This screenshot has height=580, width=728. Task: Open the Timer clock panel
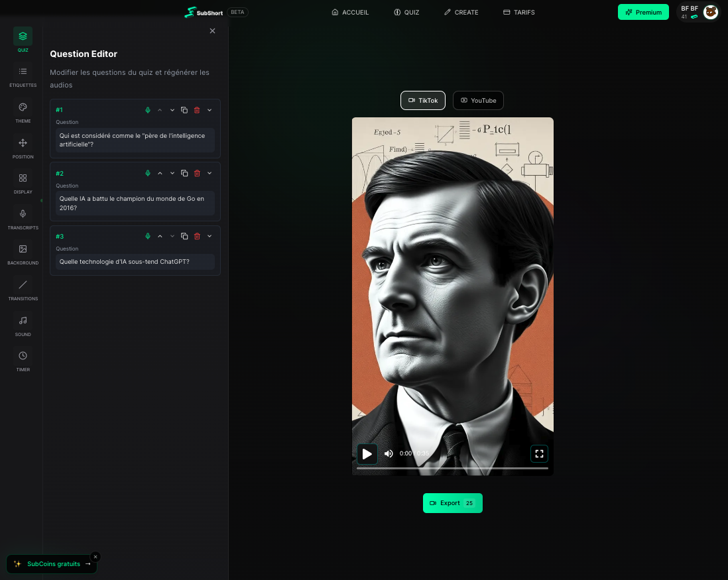click(x=23, y=360)
